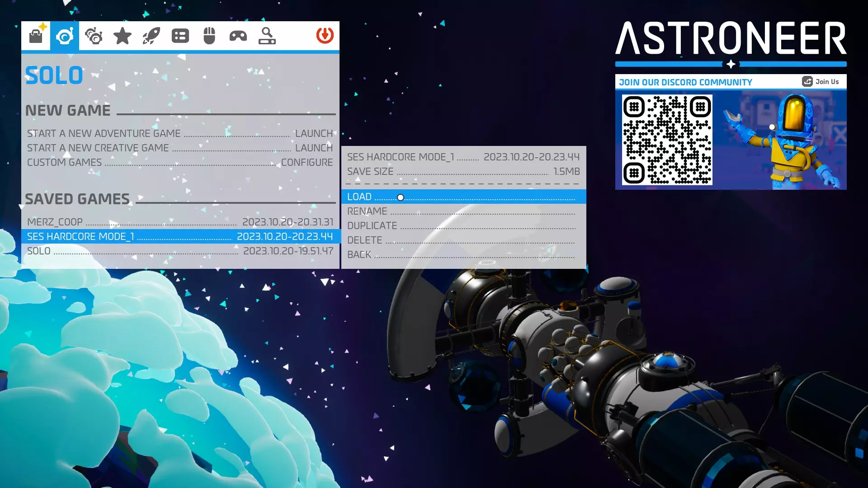Open the store shopping bag tab
Screen dimensions: 868x488
point(36,36)
